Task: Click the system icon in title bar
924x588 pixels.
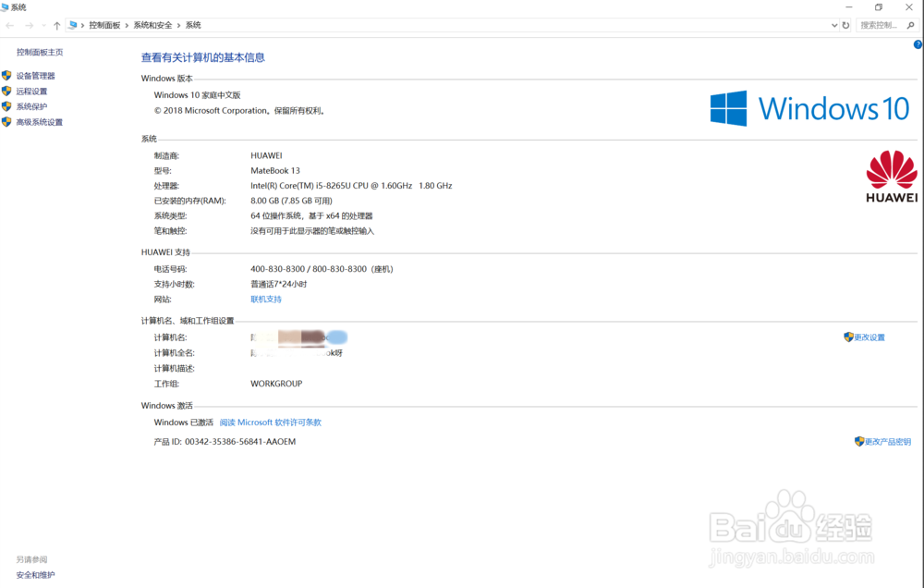Action: point(5,7)
